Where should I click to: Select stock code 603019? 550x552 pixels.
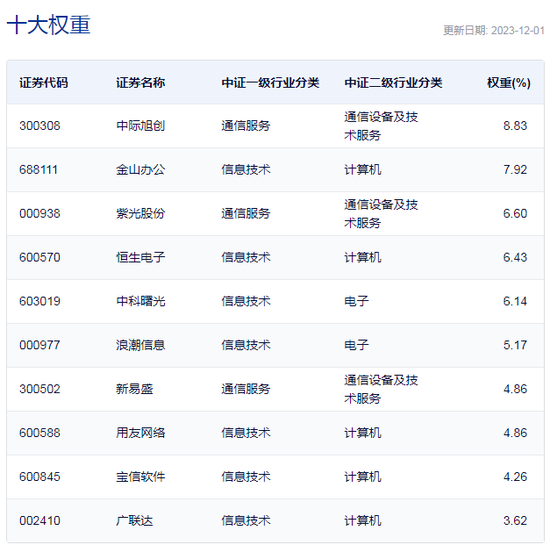coord(40,301)
